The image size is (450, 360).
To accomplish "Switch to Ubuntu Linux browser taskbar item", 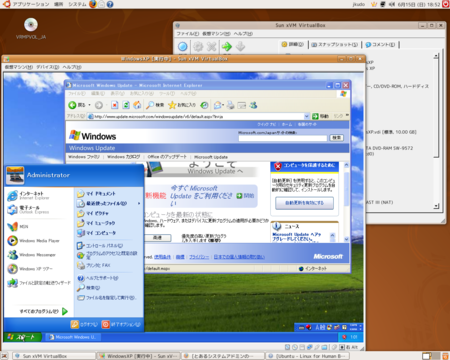I will [x=307, y=356].
